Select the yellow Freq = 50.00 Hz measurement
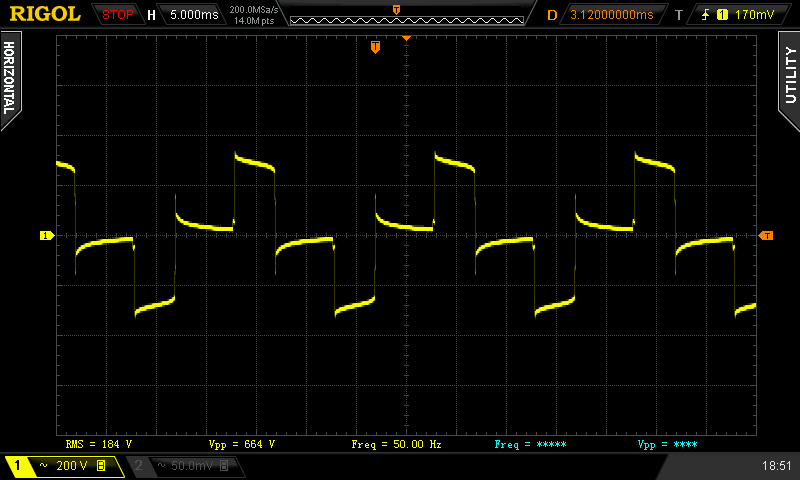800x480 pixels. point(396,443)
